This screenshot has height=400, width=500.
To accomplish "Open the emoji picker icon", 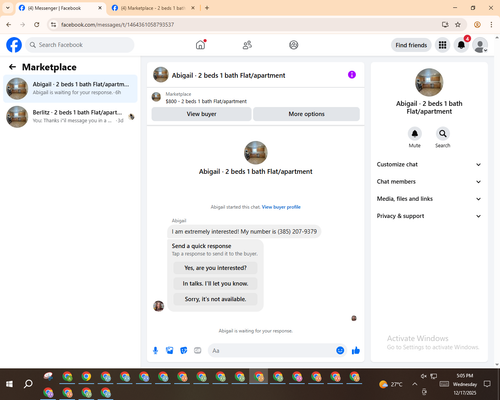I will tap(340, 350).
